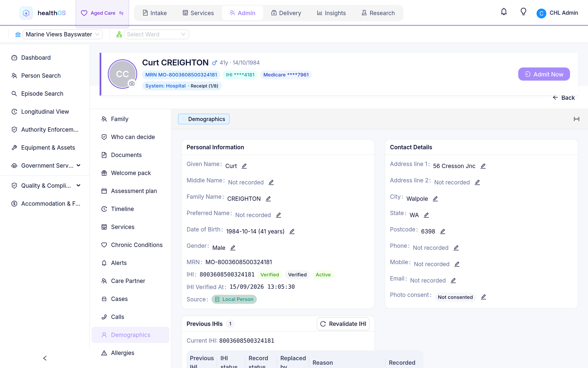Toggle panel width expand icon

click(x=576, y=119)
